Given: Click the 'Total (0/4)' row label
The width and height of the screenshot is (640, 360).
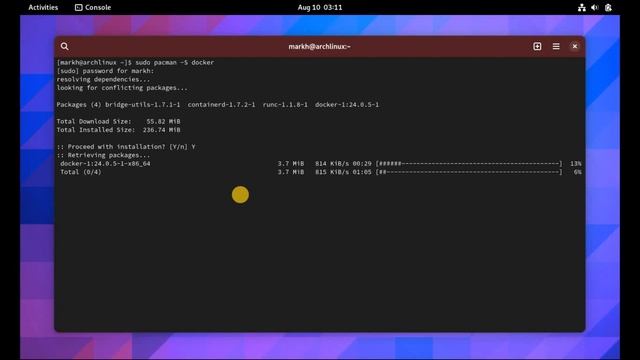Looking at the screenshot, I should (x=81, y=172).
